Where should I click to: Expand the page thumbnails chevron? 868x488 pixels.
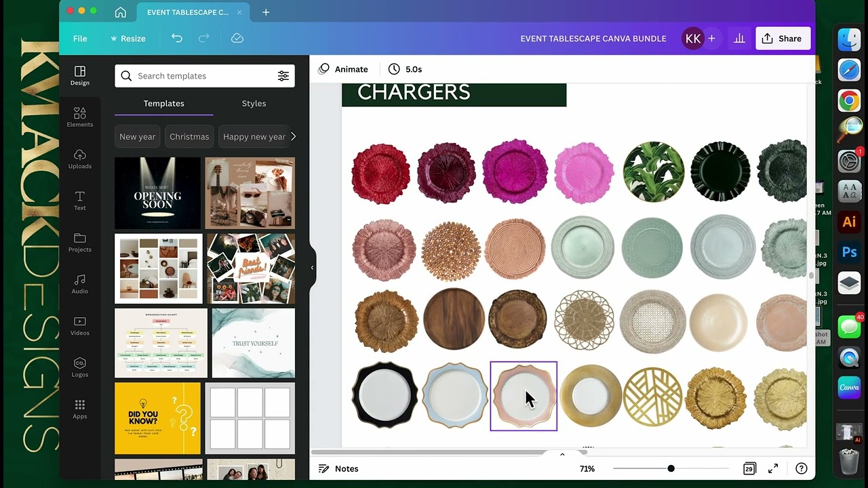coord(562,454)
